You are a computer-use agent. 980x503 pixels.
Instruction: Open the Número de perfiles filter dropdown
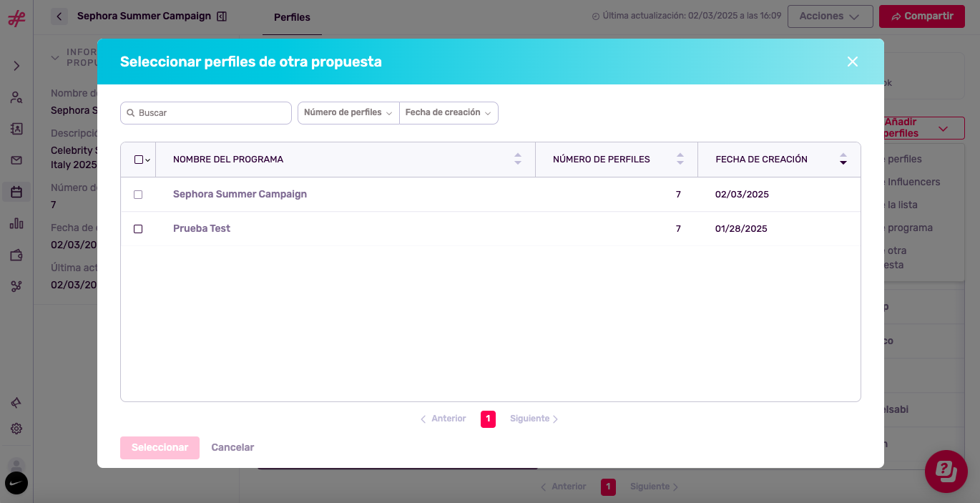(348, 113)
